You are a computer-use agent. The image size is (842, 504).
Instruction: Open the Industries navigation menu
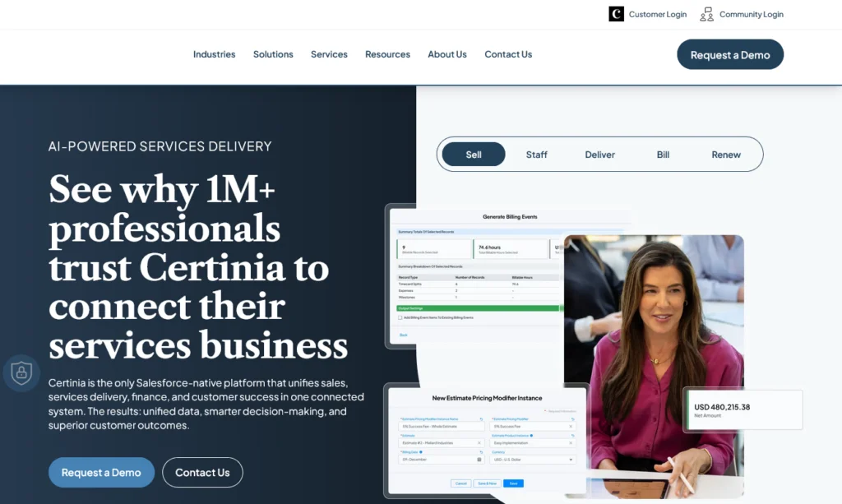(215, 54)
